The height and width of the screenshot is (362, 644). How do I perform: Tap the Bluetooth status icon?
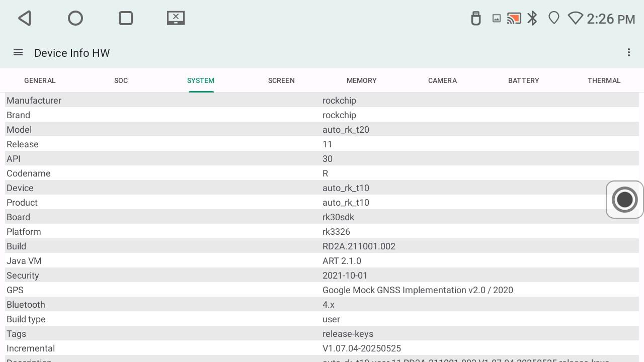(532, 19)
